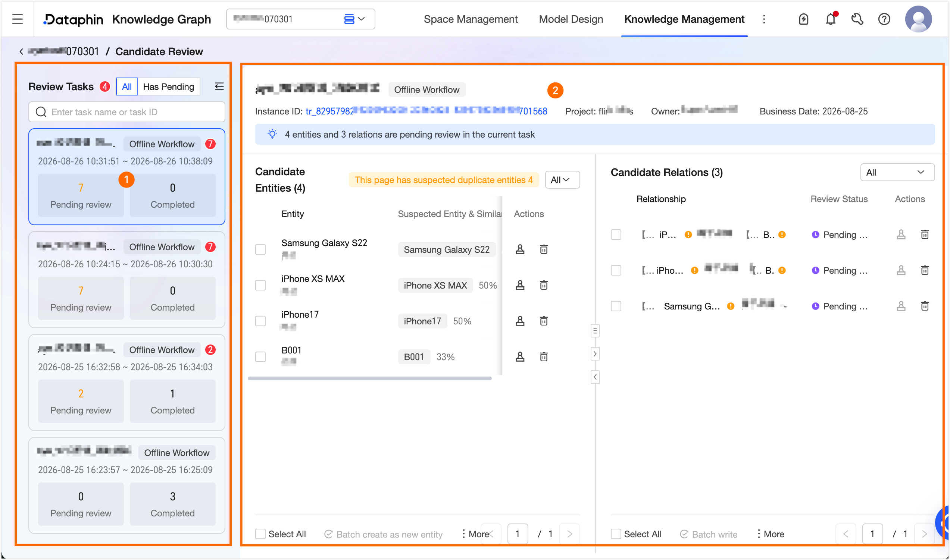
Task: Open the help question mark icon
Action: (884, 19)
